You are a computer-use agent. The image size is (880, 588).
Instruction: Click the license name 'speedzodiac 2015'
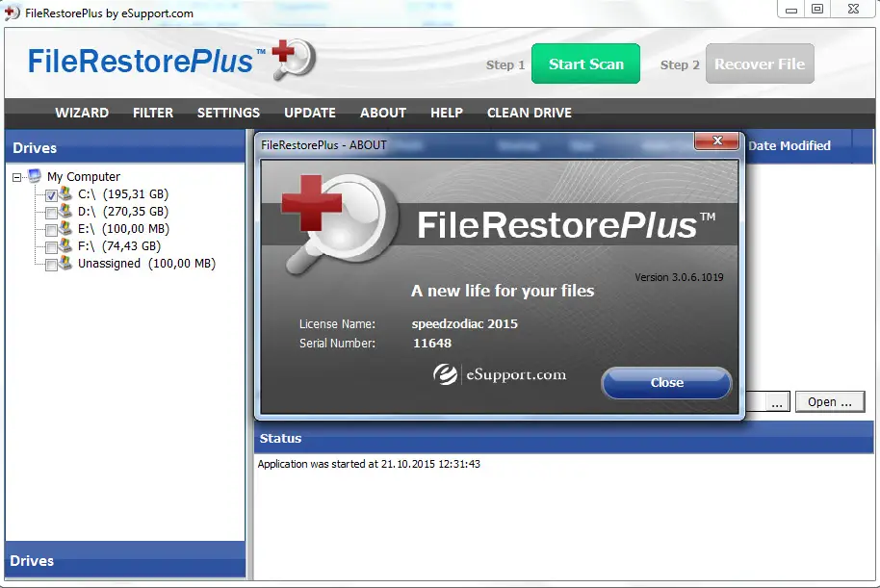(x=465, y=323)
